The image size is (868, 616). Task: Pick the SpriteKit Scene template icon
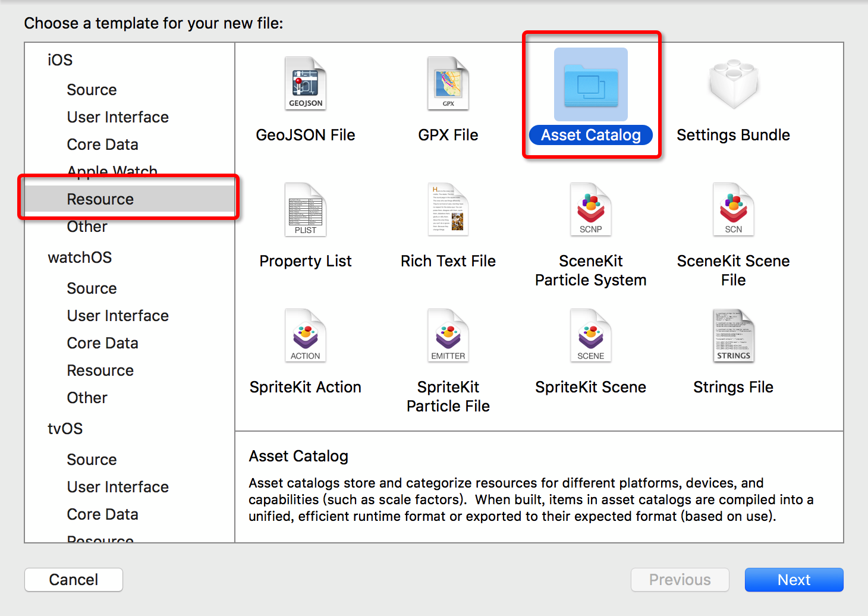click(591, 336)
